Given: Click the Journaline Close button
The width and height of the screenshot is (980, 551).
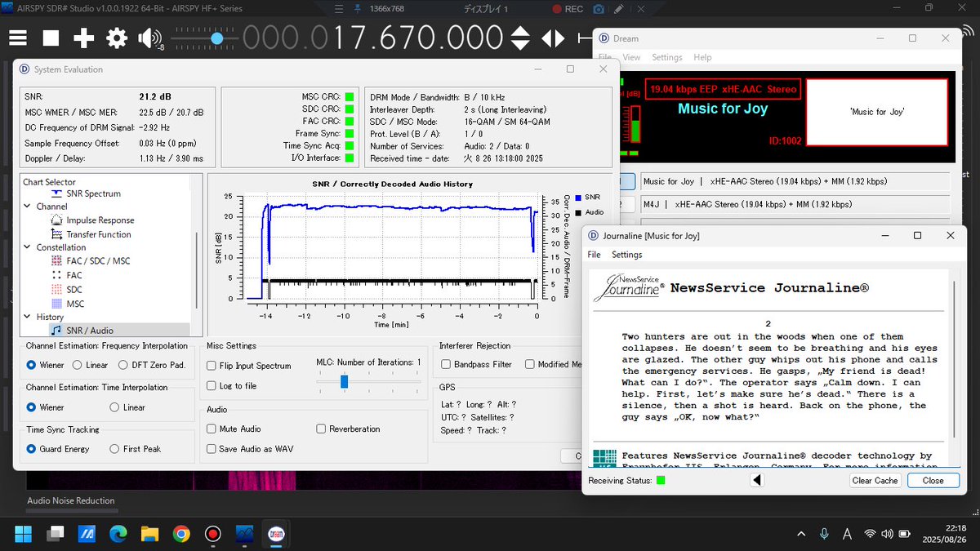Looking at the screenshot, I should [933, 481].
